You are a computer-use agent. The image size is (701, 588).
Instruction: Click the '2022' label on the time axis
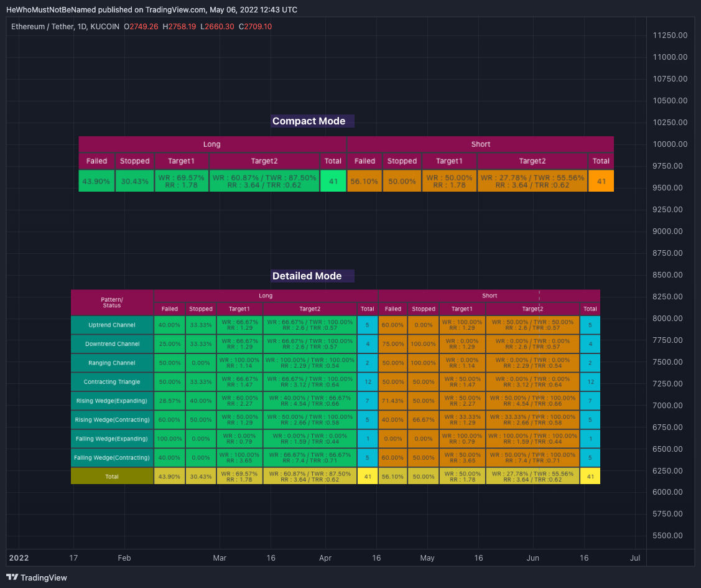(x=19, y=558)
